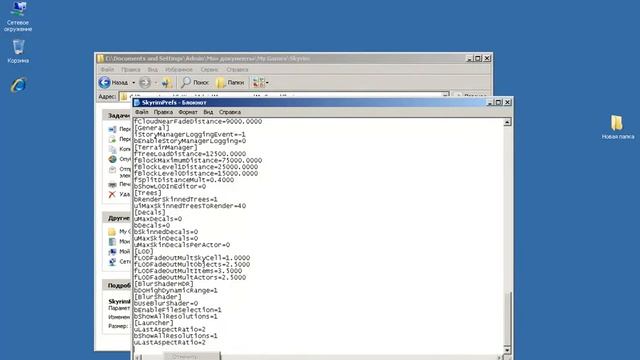The height and width of the screenshot is (360, 640).
Task: Open Мои документы link in the sidebar
Action: (119, 242)
